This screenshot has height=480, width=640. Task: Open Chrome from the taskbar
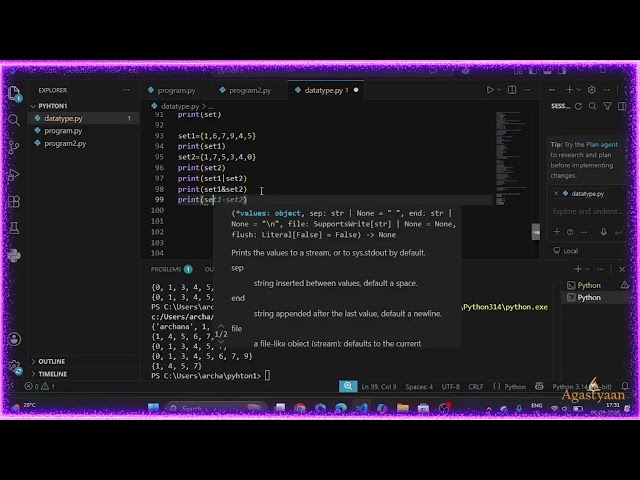[300, 408]
